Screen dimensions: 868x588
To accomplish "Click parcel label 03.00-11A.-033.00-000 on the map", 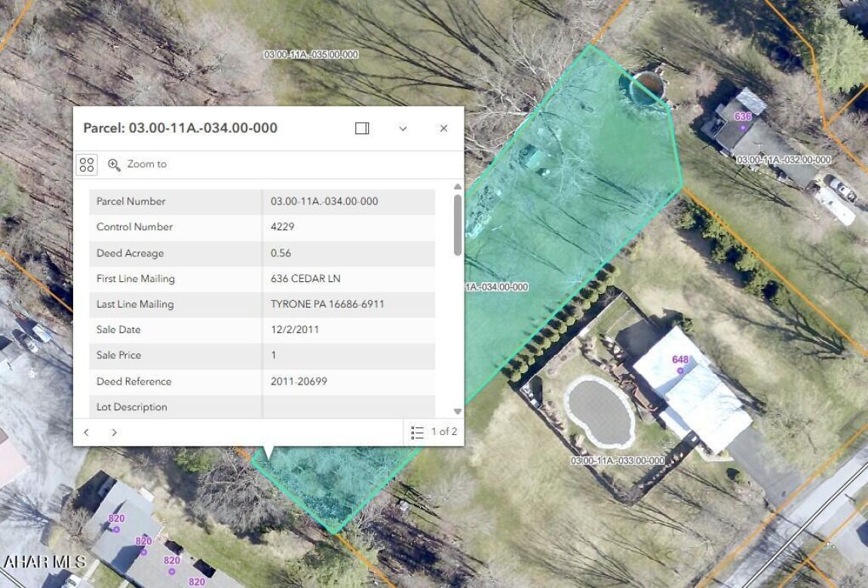I will coord(618,461).
